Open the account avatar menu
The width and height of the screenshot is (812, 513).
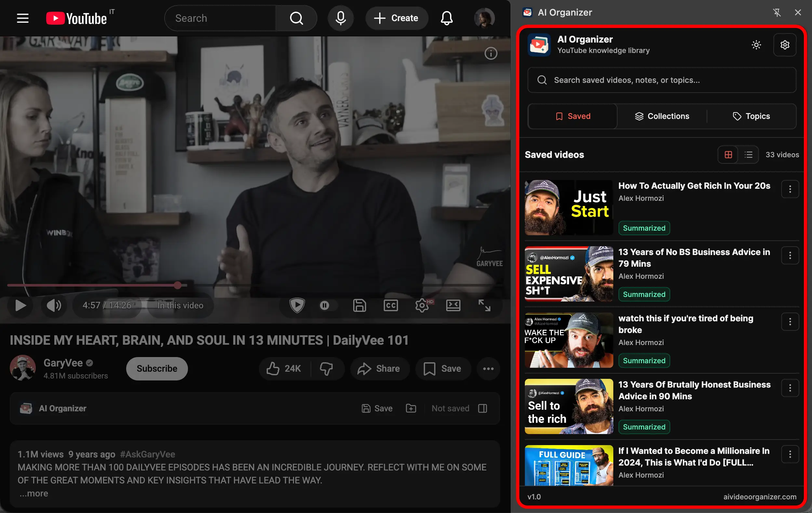point(484,18)
